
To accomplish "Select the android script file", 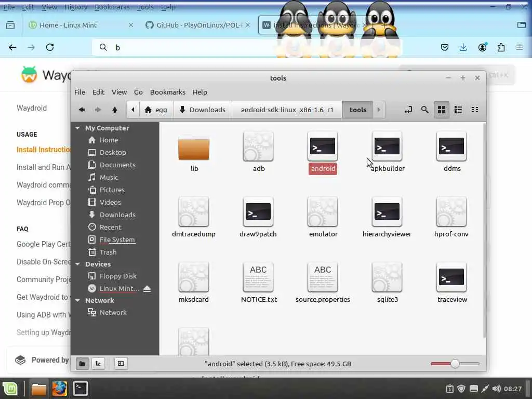I will [323, 146].
